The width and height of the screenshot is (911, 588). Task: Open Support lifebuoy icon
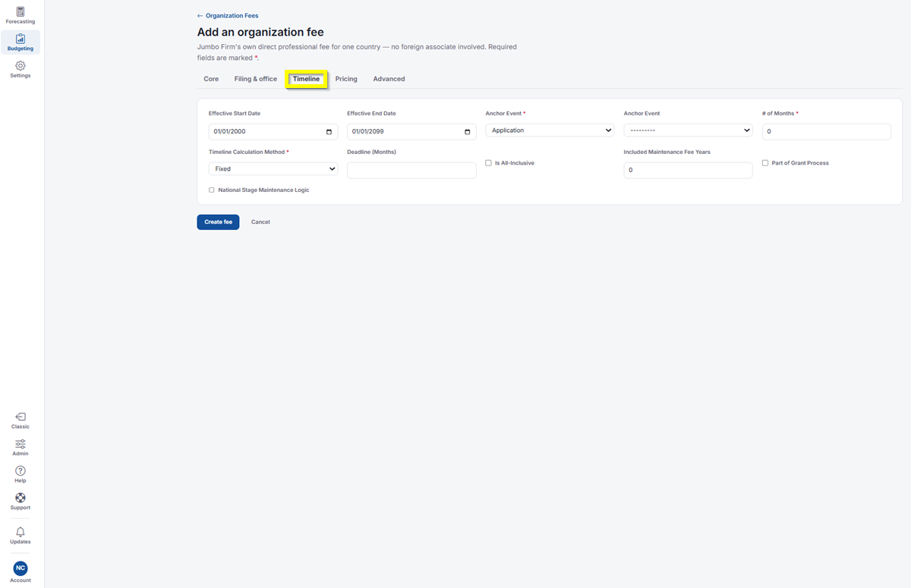[20, 502]
